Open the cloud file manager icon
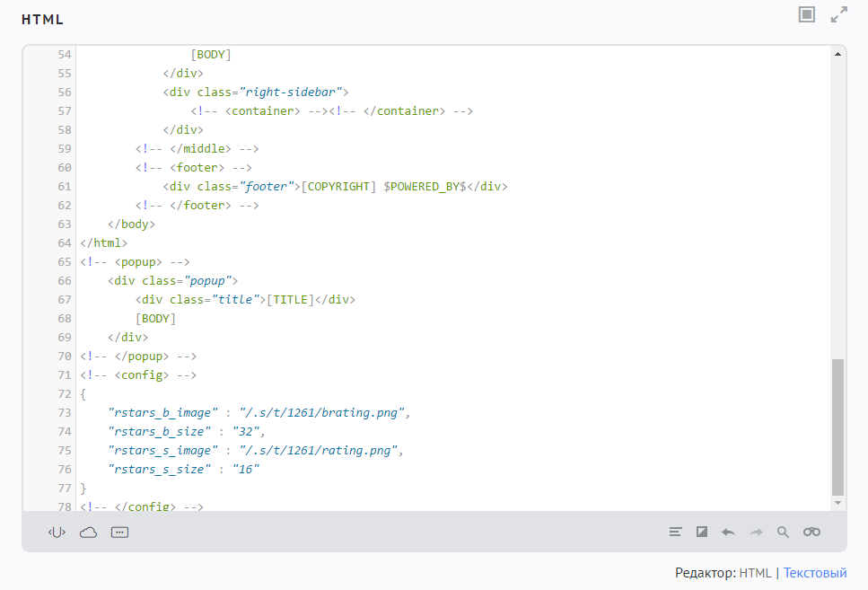 88,532
